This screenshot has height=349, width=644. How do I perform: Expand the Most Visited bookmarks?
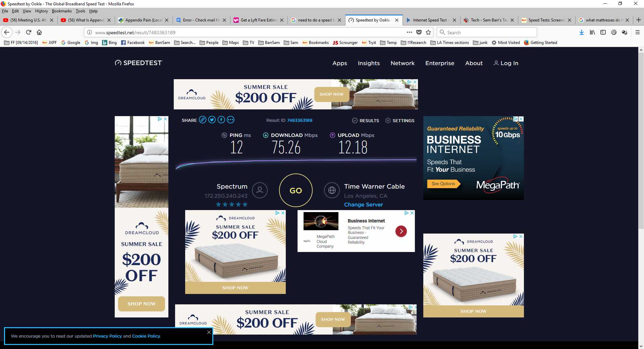click(x=506, y=43)
